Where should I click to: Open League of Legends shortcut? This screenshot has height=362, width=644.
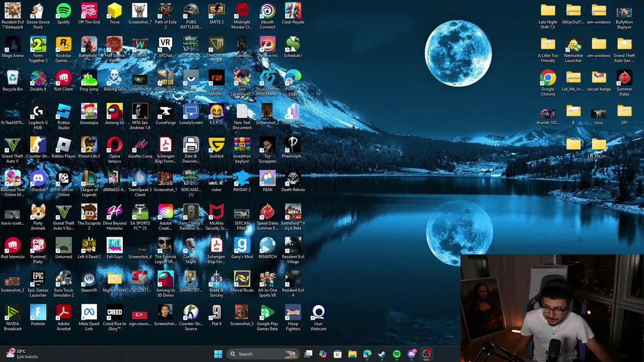(89, 184)
